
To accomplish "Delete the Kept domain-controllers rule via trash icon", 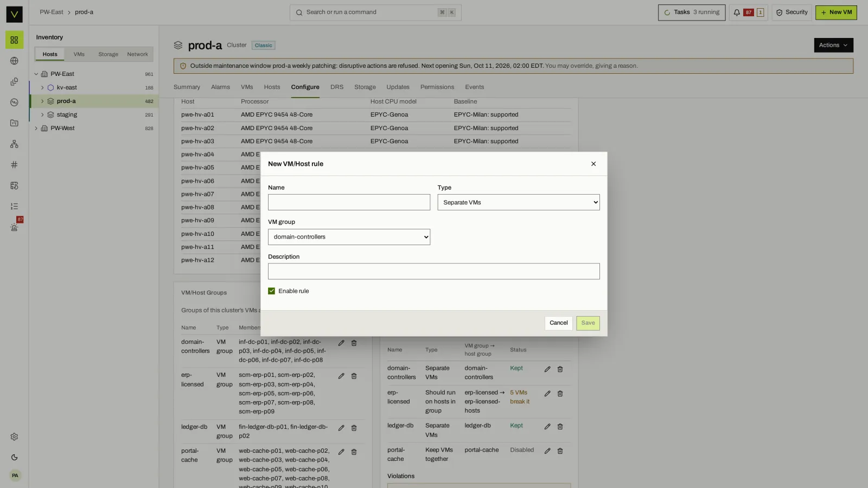I will pos(560,369).
